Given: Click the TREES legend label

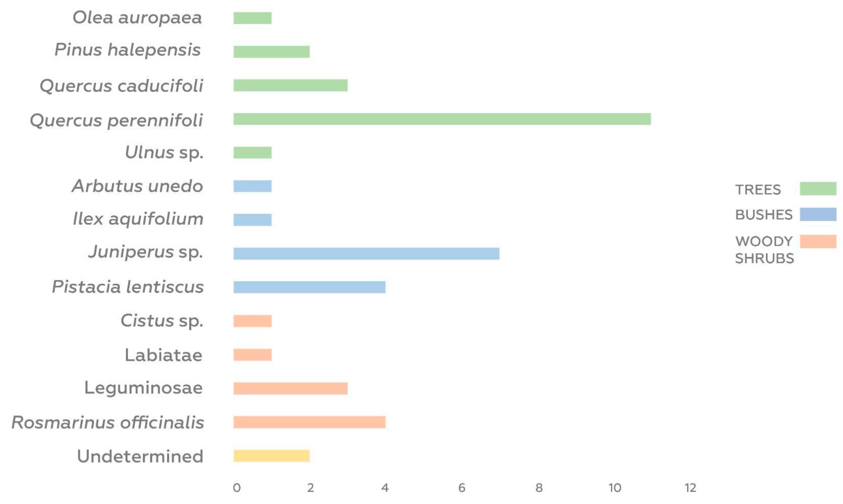Looking at the screenshot, I should pyautogui.click(x=758, y=189).
